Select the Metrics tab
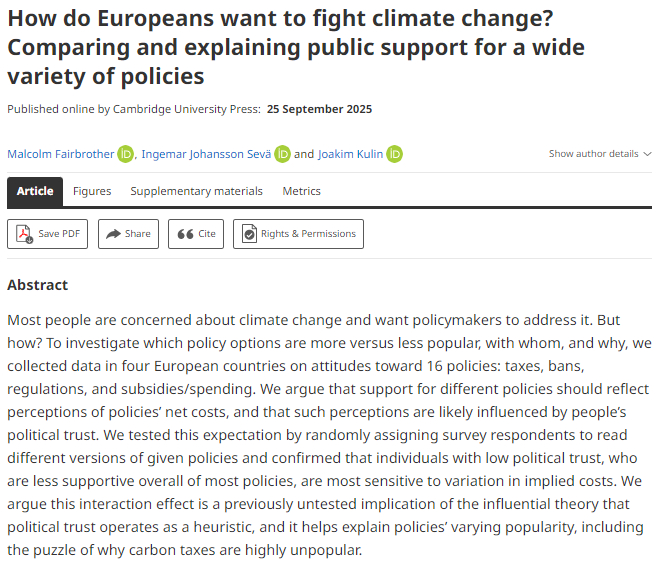The height and width of the screenshot is (566, 659). click(x=301, y=191)
